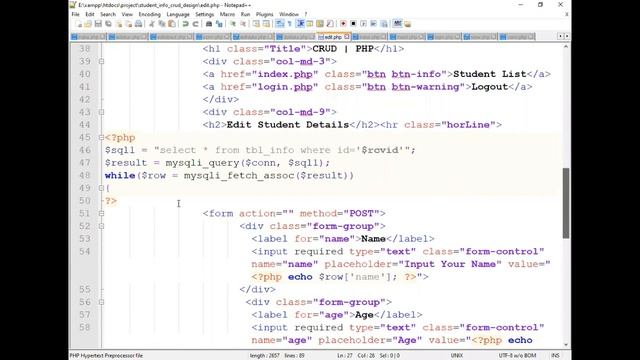640x360 pixels.
Task: Click the word "while" on line 48
Action: pos(120,176)
